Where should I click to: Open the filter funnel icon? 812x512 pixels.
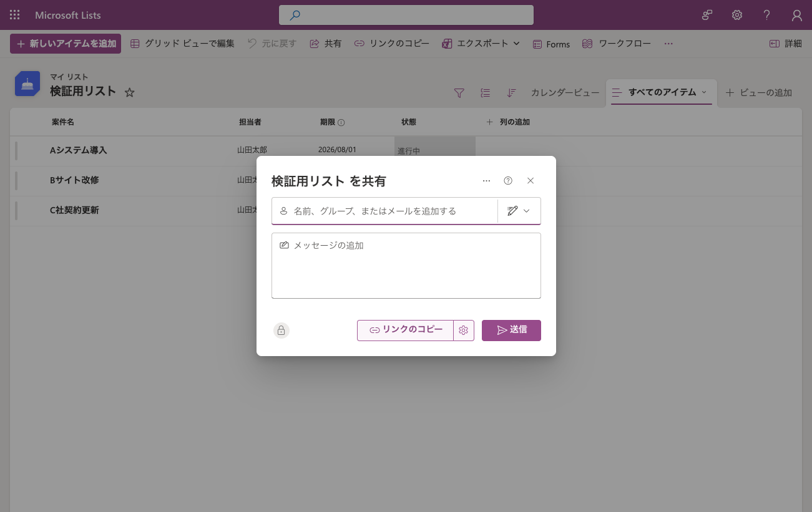coord(459,92)
